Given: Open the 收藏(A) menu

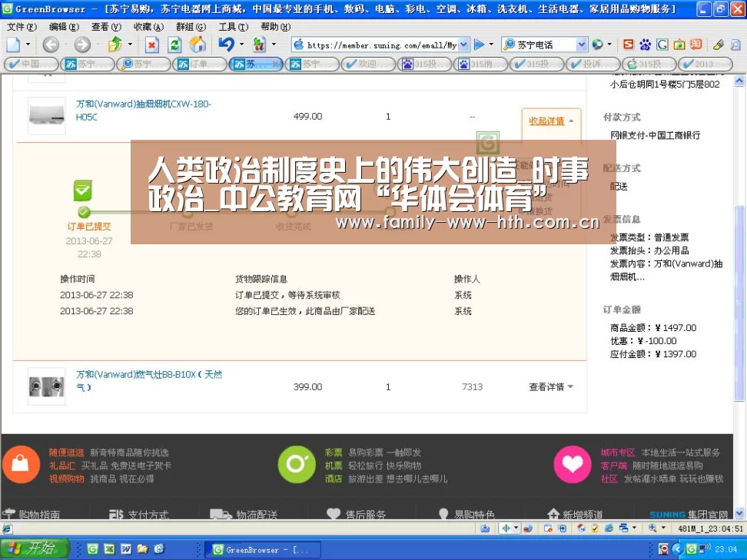Looking at the screenshot, I should click(x=148, y=27).
